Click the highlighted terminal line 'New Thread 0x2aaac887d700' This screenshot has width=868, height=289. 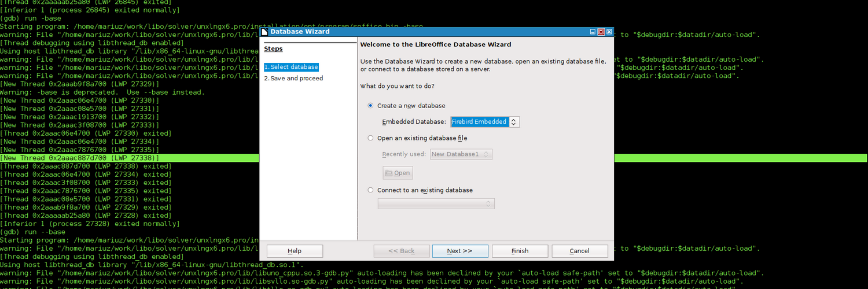pos(80,158)
